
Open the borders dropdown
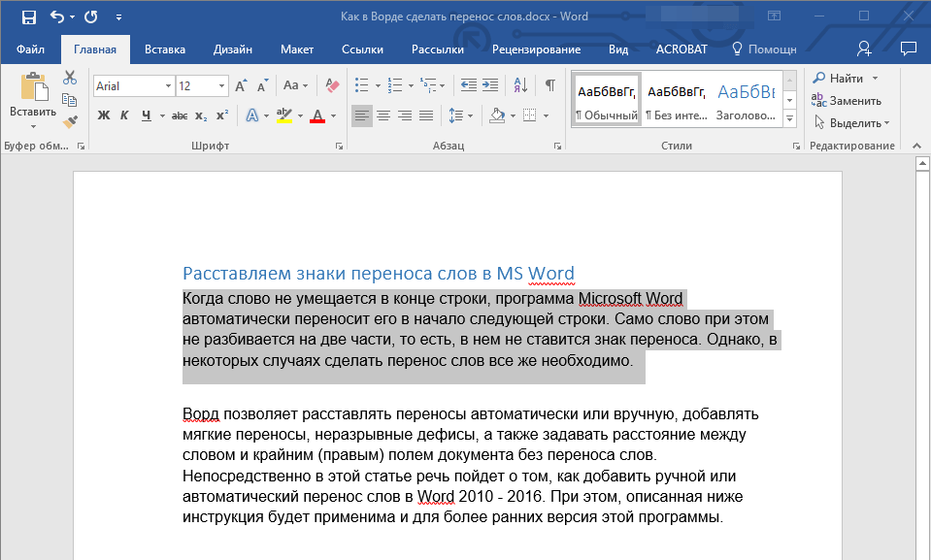pyautogui.click(x=546, y=115)
